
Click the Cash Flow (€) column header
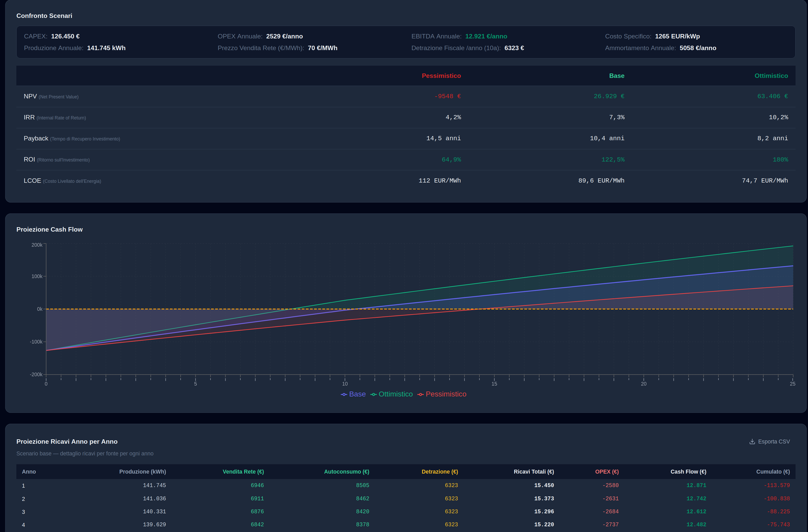(688, 472)
